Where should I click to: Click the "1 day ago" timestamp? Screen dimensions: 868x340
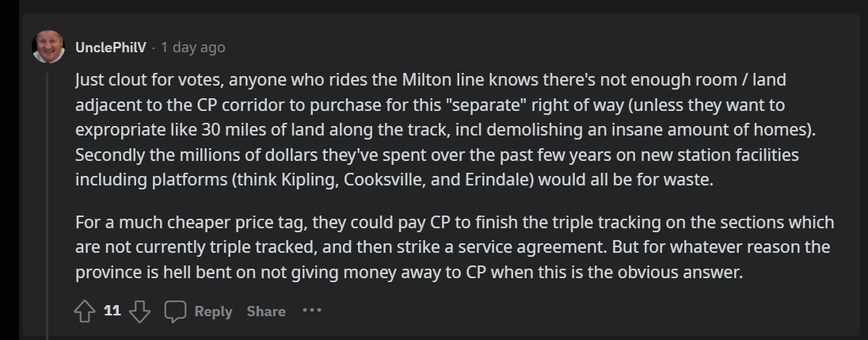coord(192,48)
